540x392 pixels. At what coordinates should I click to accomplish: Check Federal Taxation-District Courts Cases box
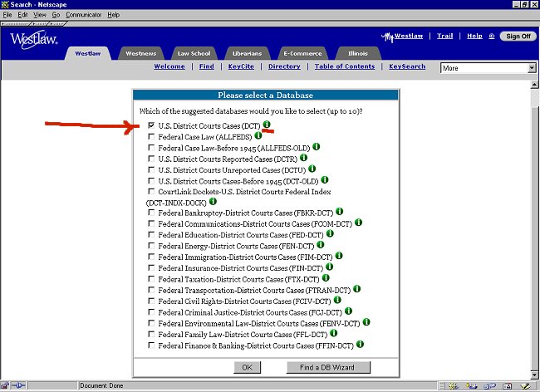pyautogui.click(x=151, y=278)
